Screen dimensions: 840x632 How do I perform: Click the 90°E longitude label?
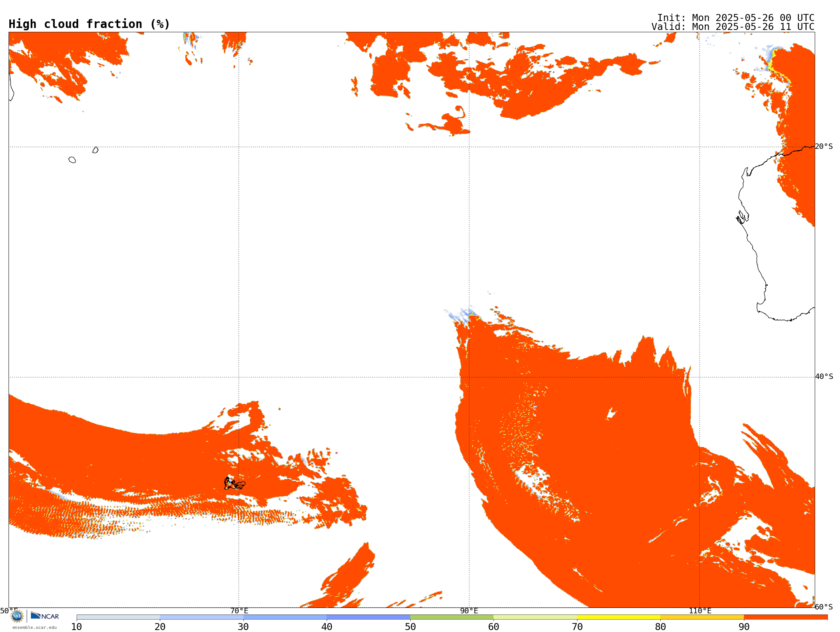tap(469, 611)
